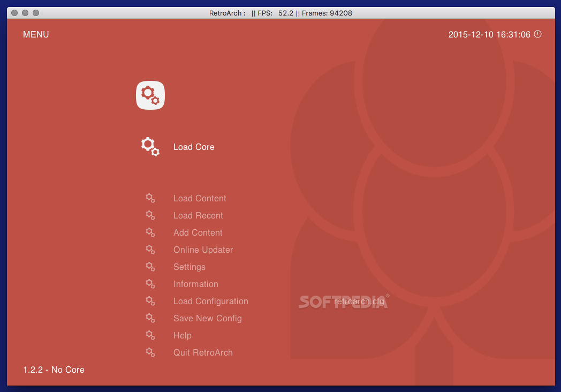The image size is (561, 392).
Task: Select Load Recent
Action: 198,215
